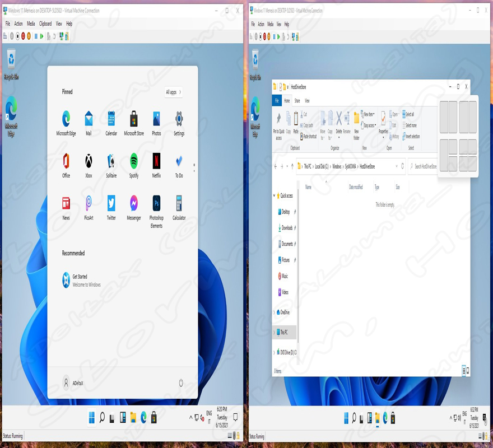The height and width of the screenshot is (448, 493).
Task: Open the New item dropdown in ribbon
Action: (x=368, y=114)
